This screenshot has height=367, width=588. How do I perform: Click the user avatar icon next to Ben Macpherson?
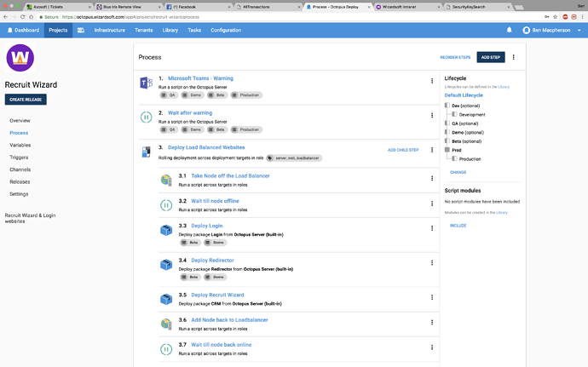click(x=526, y=31)
